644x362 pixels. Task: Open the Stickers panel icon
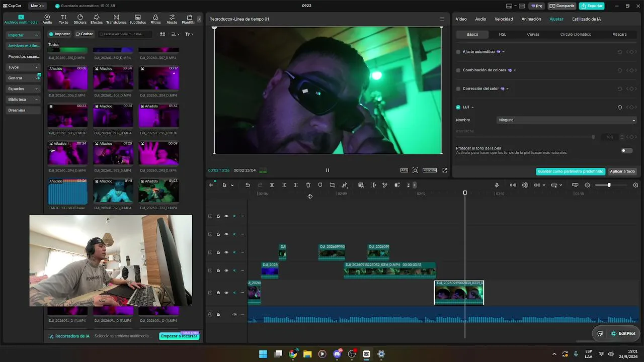click(x=80, y=19)
